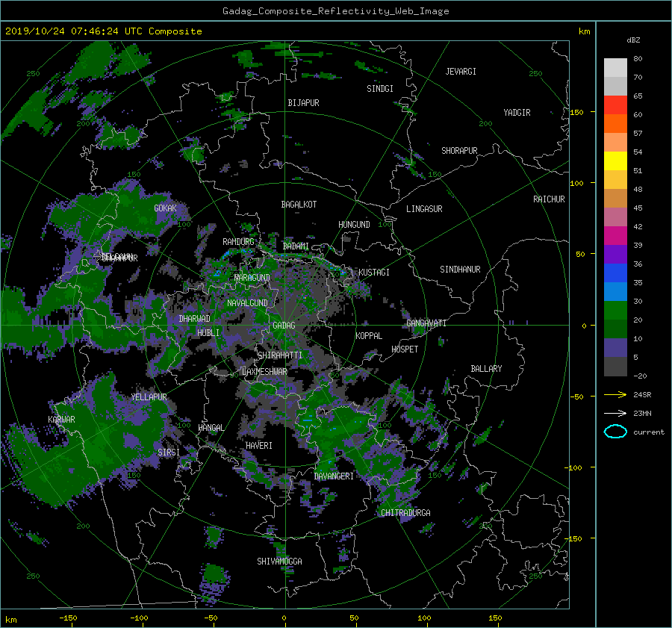Click the 100 tick on bottom axis
Screen dimensions: 672x628
[x=424, y=618]
